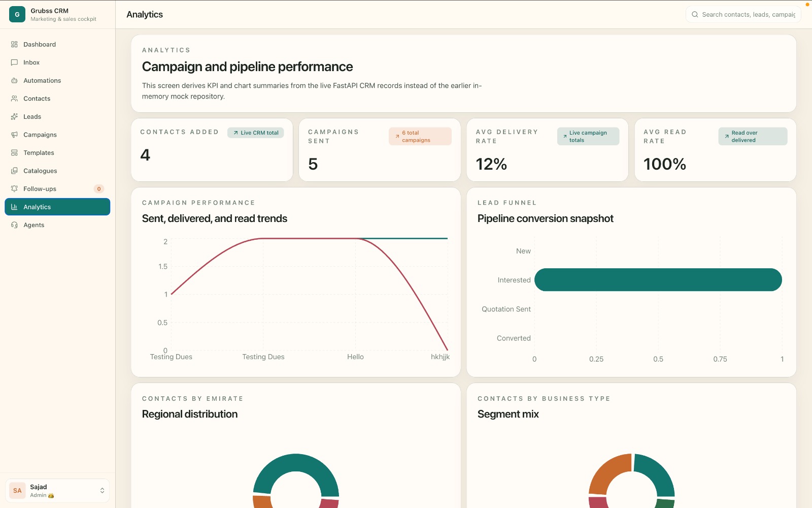This screenshot has width=812, height=508.
Task: Click the 6 total campaigns badge
Action: pos(420,136)
